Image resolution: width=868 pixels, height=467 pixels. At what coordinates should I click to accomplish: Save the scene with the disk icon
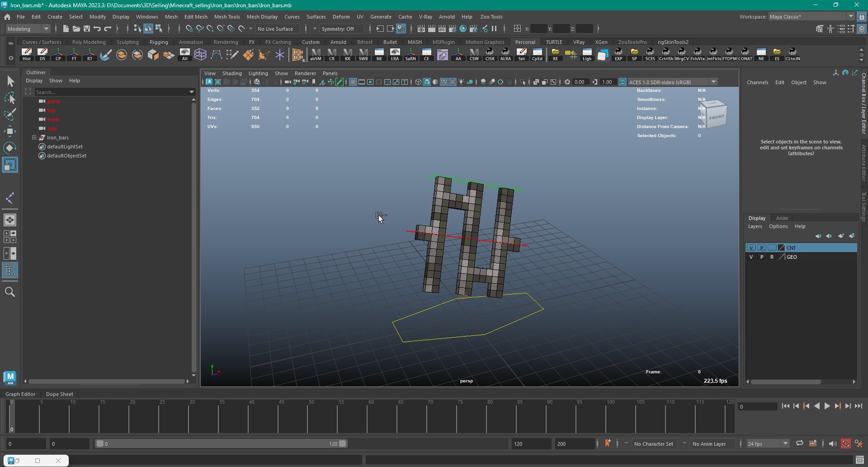tap(87, 29)
